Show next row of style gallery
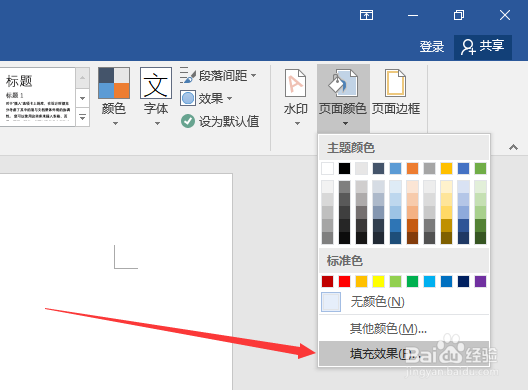Screen dimensions: 528x390 (82, 98)
